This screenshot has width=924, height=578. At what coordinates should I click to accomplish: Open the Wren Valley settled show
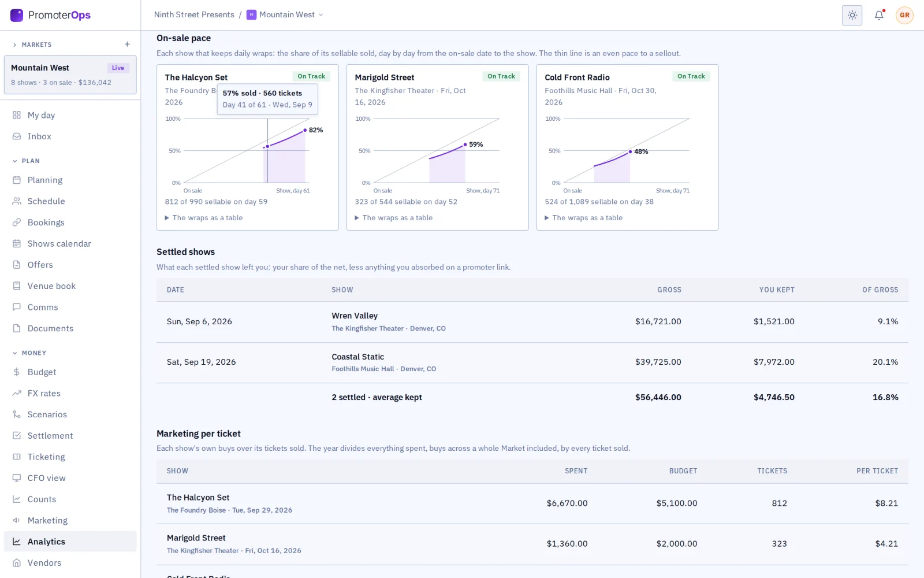pos(532,322)
